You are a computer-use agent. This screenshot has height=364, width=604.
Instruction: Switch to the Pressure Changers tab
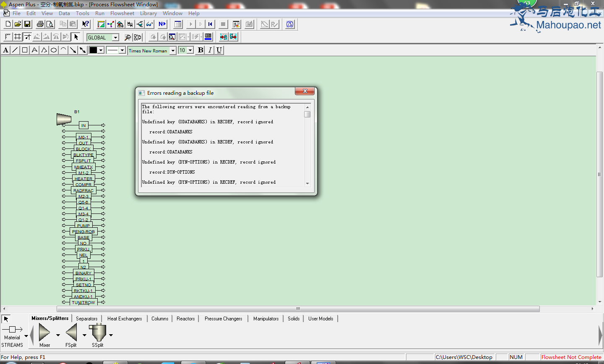224,319
